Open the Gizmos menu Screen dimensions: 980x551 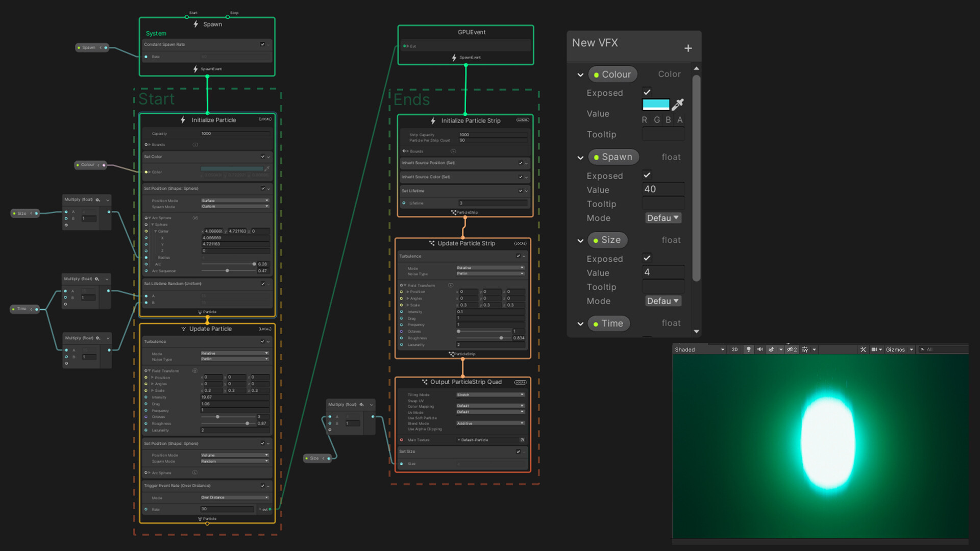click(895, 349)
